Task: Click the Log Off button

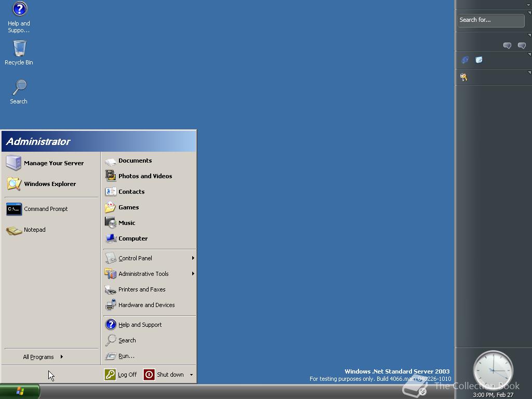Action: pos(121,375)
